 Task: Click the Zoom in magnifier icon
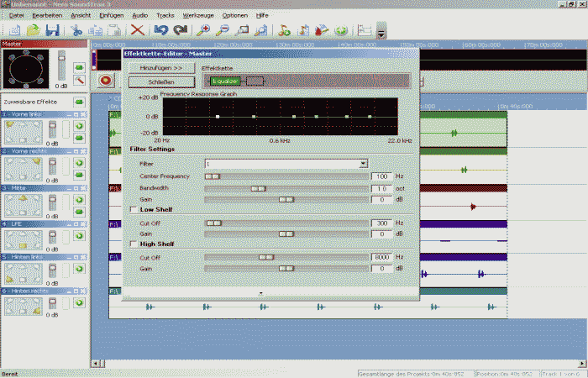pyautogui.click(x=204, y=31)
